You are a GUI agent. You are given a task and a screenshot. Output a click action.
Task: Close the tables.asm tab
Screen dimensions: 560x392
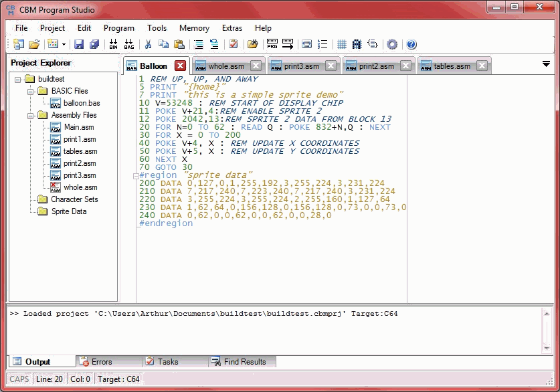point(482,66)
